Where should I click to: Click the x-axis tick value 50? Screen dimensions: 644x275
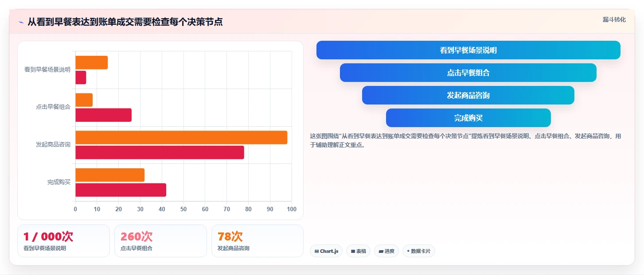tap(183, 209)
